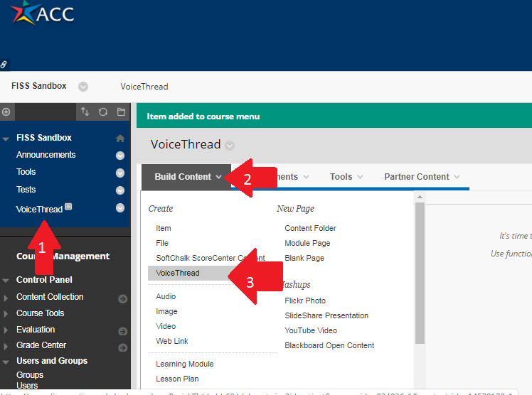
Task: Click the folder view icon in course menu toolbar
Action: (121, 112)
